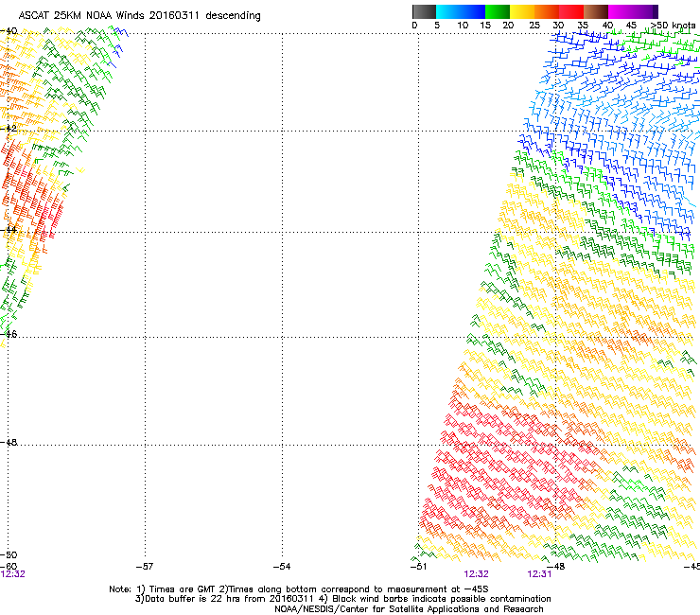The height and width of the screenshot is (615, 700).
Task: Click the 12:31 purple time stamp
Action: [x=539, y=574]
